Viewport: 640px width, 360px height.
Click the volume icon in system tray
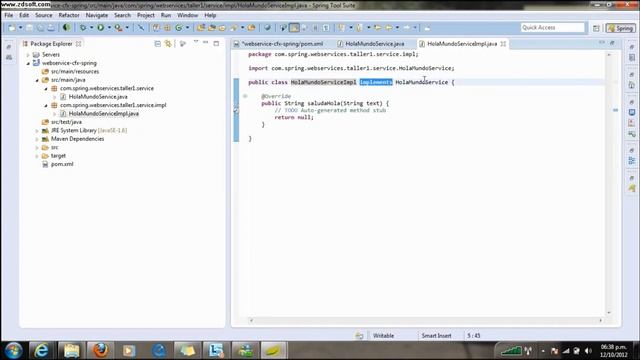point(589,351)
